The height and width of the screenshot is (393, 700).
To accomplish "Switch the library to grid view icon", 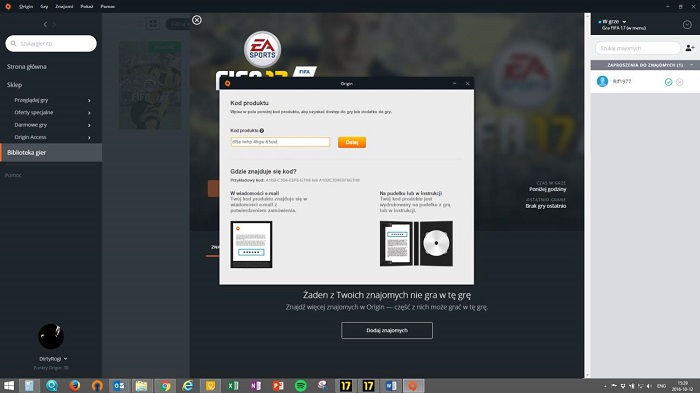I will coord(153,24).
